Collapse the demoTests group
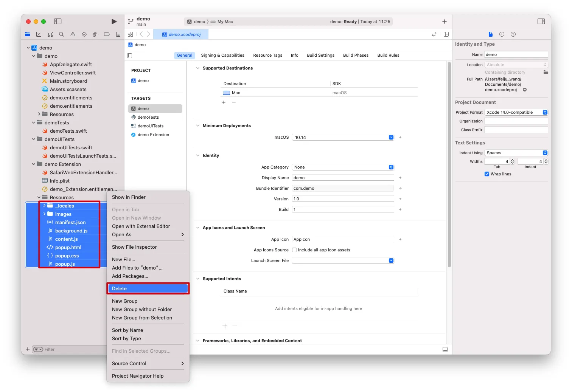 [x=34, y=122]
